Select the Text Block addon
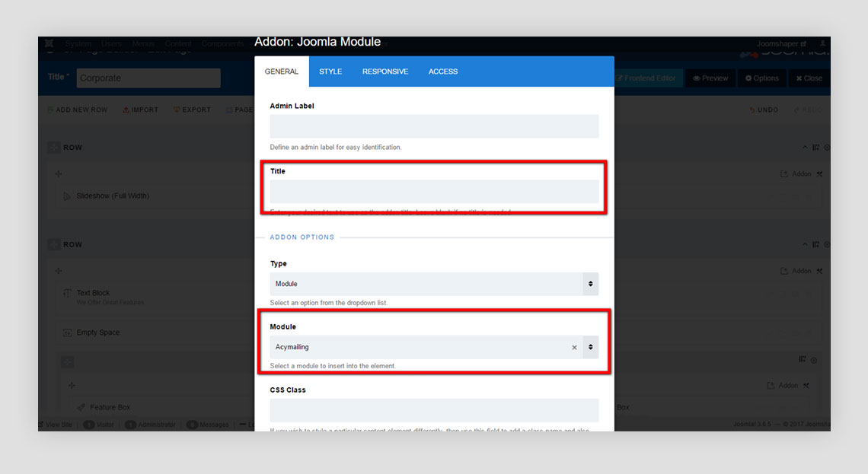Image resolution: width=868 pixels, height=474 pixels. point(93,293)
